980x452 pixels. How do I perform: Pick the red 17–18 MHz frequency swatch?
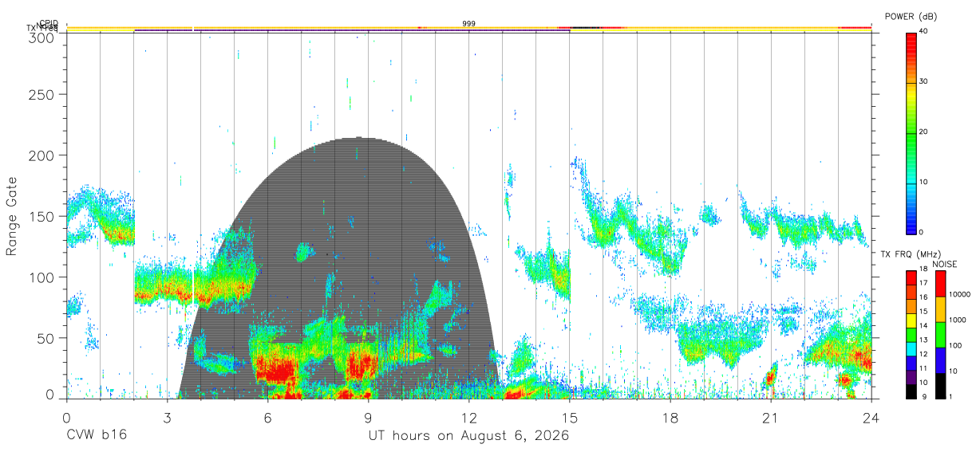coord(911,278)
